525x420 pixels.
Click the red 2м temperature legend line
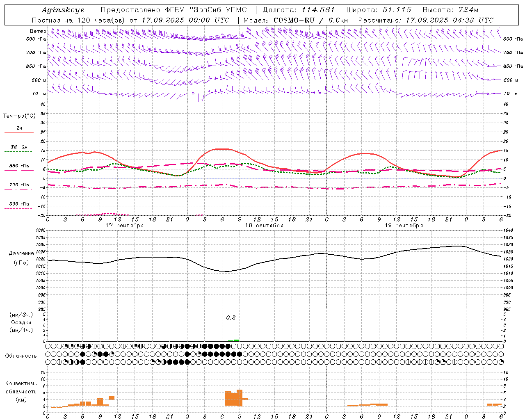19,132
